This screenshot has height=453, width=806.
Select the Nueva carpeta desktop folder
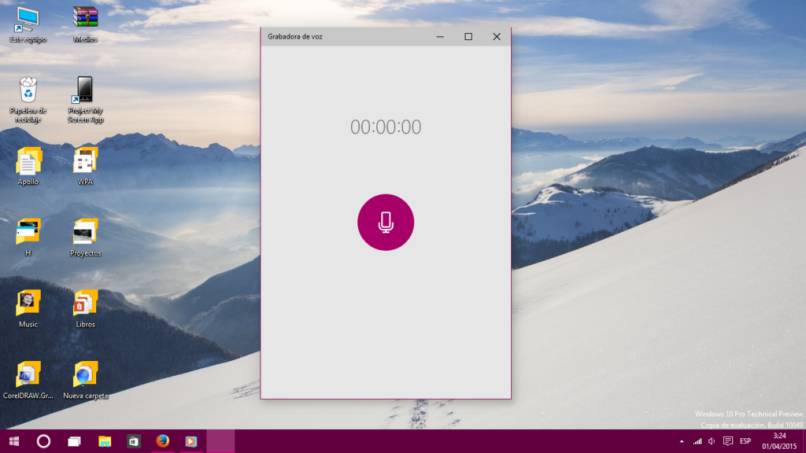click(85, 375)
